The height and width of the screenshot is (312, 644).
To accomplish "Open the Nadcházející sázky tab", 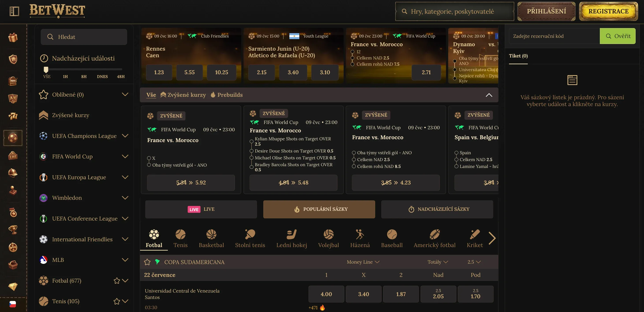I will [x=437, y=209].
